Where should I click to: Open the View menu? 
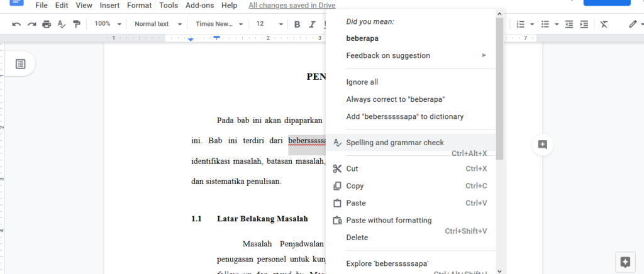pyautogui.click(x=84, y=5)
